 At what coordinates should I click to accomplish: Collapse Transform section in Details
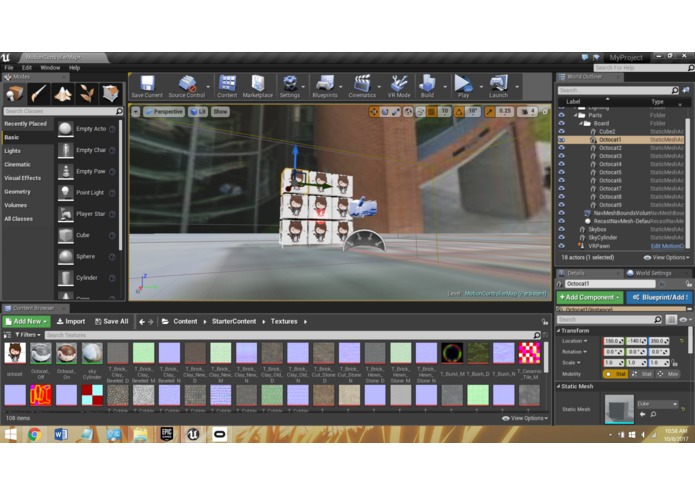pos(559,331)
